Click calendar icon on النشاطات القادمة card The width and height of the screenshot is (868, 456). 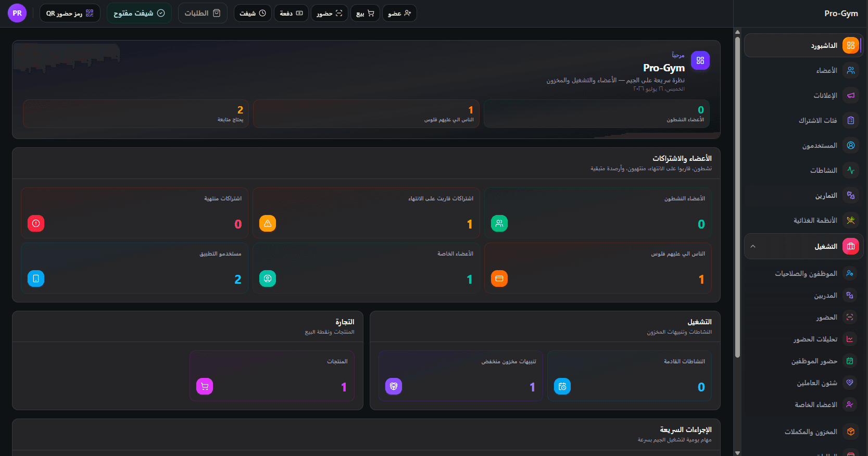coord(562,386)
